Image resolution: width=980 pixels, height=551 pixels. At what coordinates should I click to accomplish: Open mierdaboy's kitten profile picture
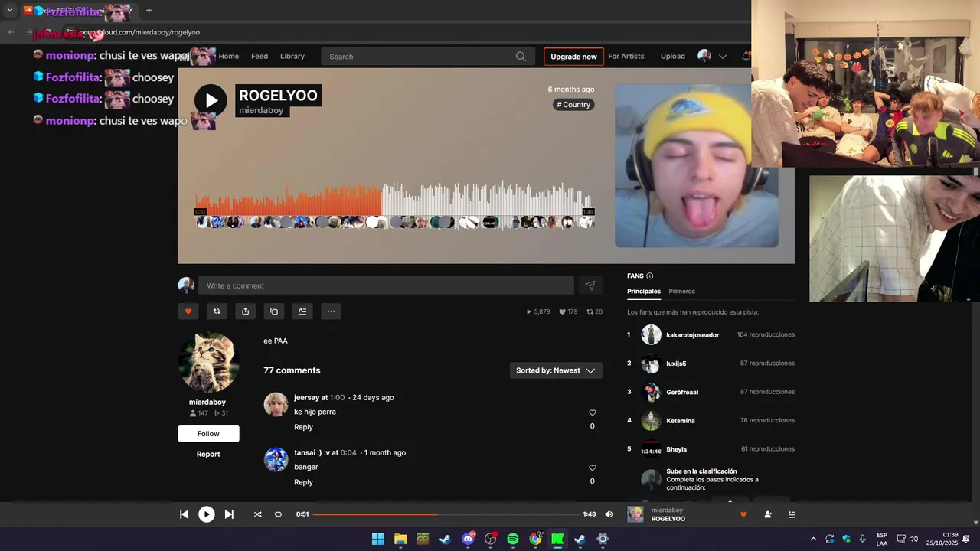[x=208, y=363]
